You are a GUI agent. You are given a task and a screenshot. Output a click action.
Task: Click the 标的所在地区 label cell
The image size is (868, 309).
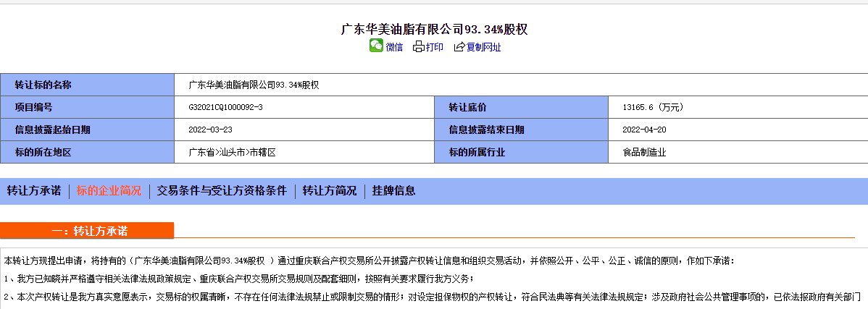(87, 153)
